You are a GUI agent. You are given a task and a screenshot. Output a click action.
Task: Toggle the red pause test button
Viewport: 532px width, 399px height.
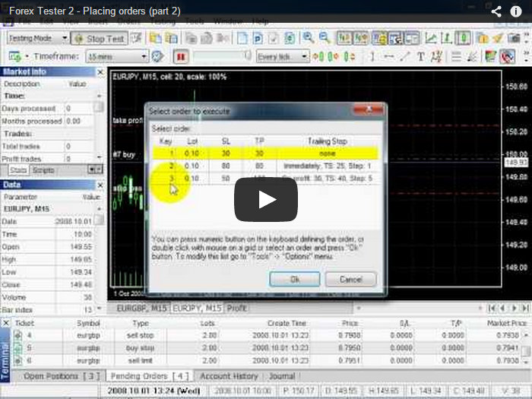click(181, 56)
